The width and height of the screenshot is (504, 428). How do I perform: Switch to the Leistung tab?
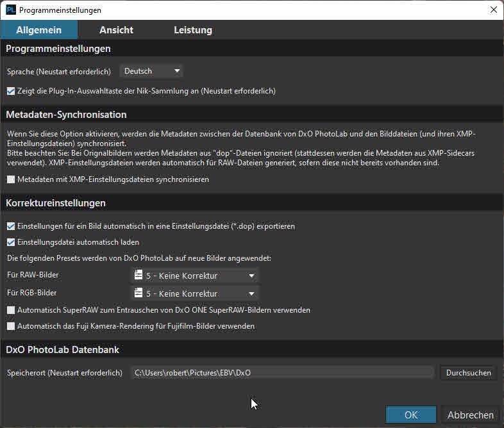click(x=192, y=30)
